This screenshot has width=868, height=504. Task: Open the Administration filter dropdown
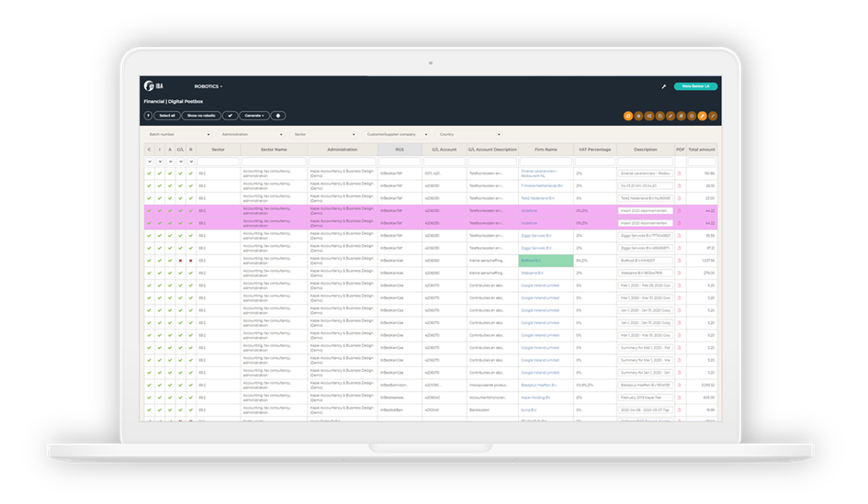252,134
